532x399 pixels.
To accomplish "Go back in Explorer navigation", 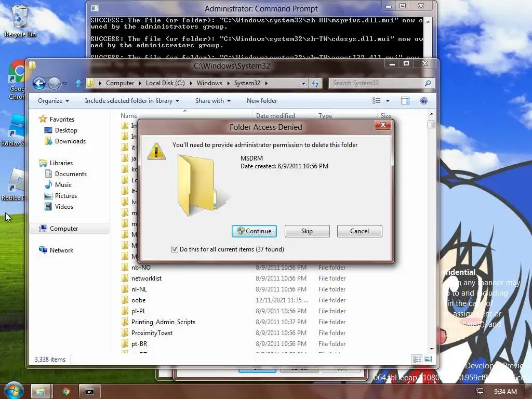I will [x=39, y=83].
